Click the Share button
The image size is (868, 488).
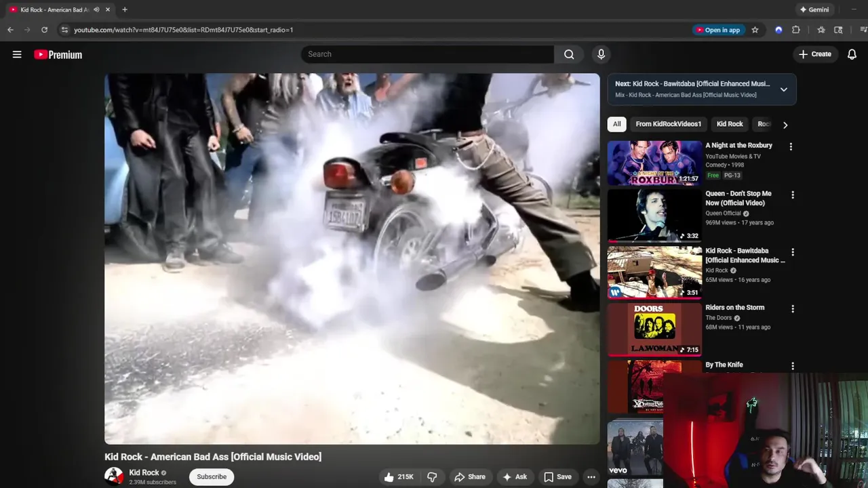[470, 477]
